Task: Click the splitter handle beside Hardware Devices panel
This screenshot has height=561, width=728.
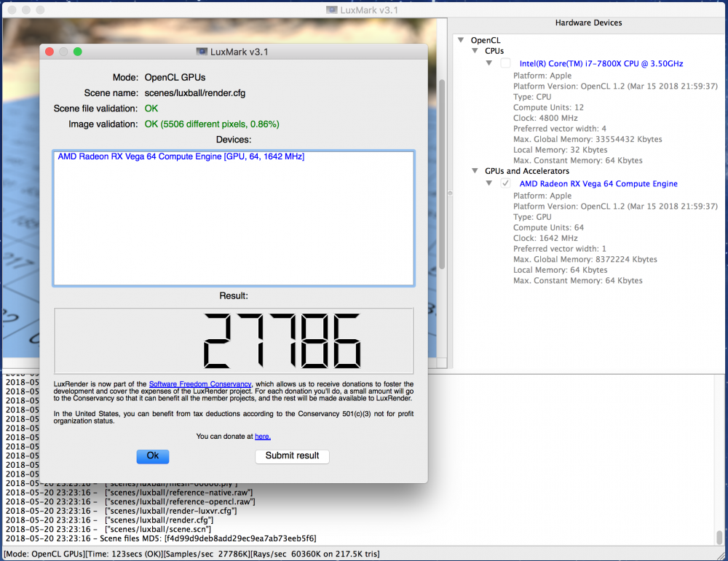Action: click(450, 193)
